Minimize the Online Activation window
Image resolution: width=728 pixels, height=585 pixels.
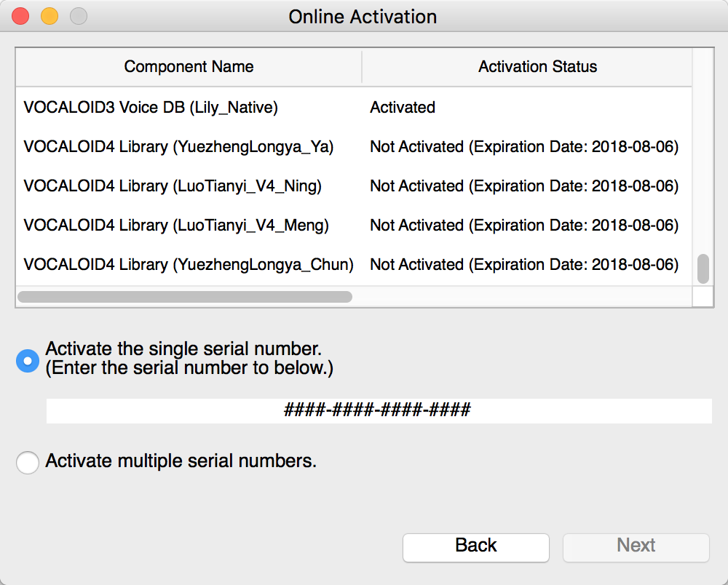click(50, 16)
